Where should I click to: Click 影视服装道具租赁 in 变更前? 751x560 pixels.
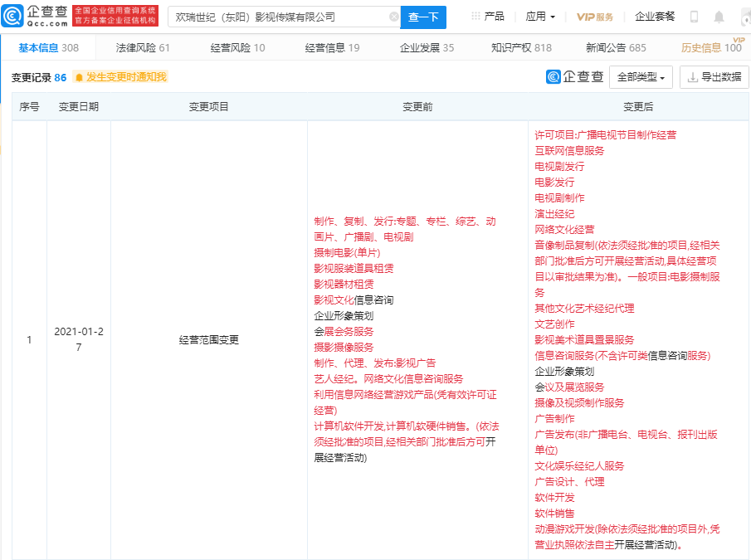[354, 269]
